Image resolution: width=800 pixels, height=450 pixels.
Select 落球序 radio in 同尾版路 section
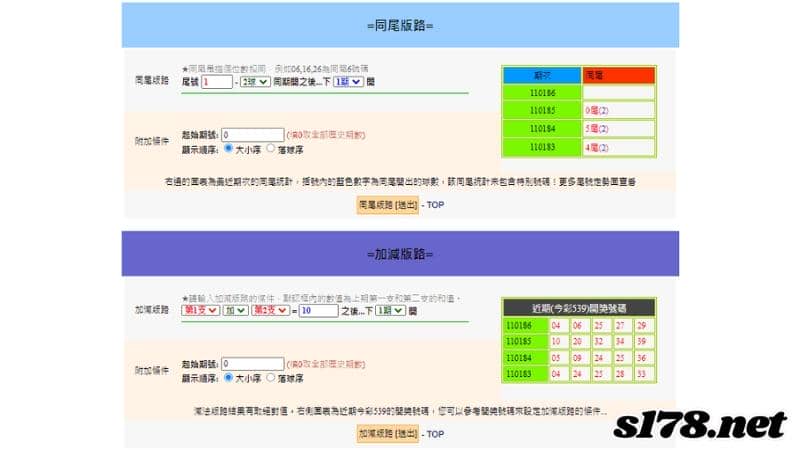pyautogui.click(x=270, y=148)
